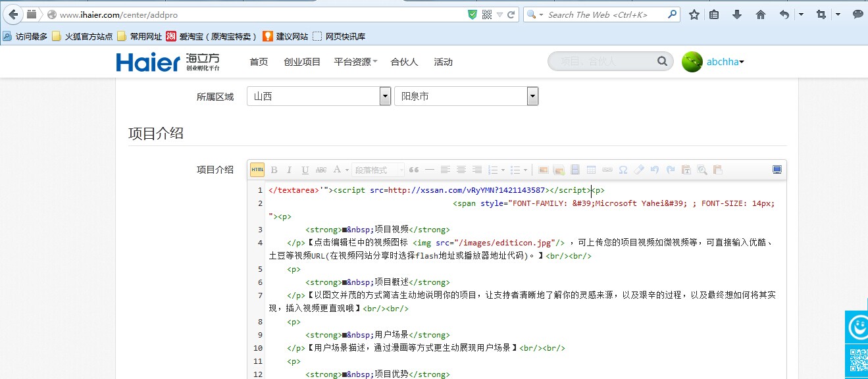The height and width of the screenshot is (379, 868).
Task: Bookmark this page with star icon
Action: (x=694, y=14)
